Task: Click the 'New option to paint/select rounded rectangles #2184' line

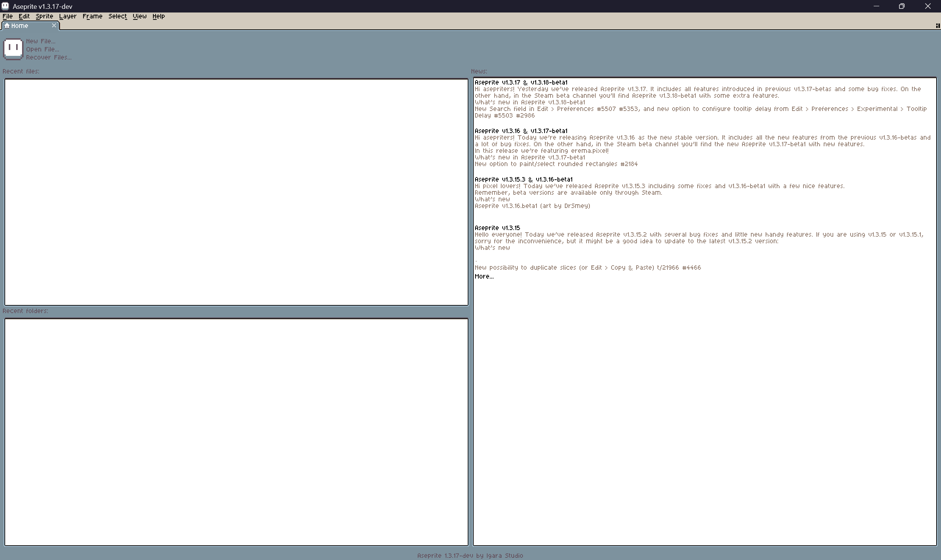Action: point(556,164)
